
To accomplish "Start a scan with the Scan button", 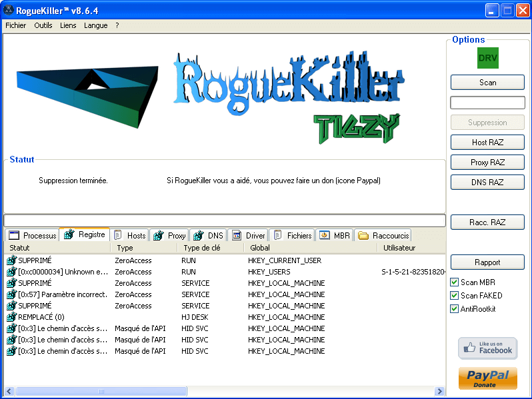I will pyautogui.click(x=487, y=83).
